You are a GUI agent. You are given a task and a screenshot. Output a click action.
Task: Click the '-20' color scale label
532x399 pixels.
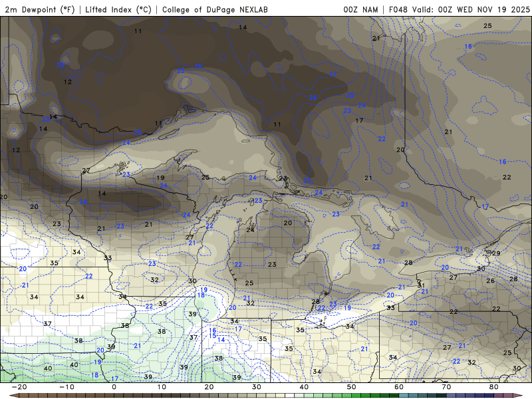[19, 387]
